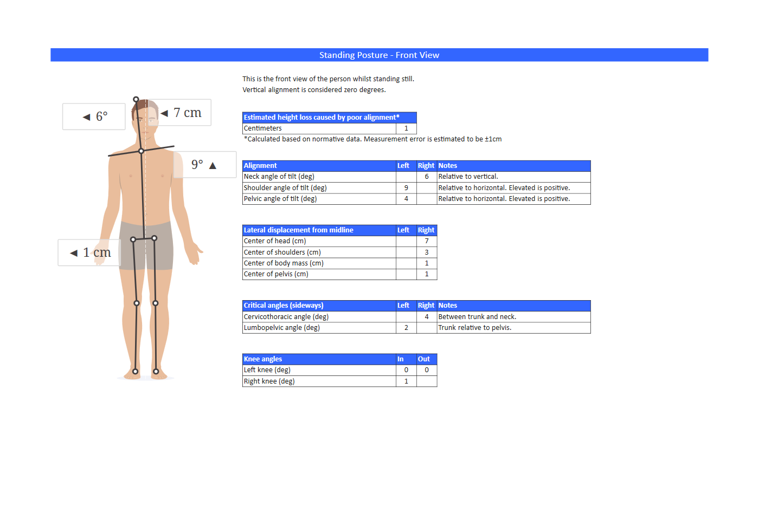Click the pelvic angle Left value 4

pyautogui.click(x=406, y=199)
